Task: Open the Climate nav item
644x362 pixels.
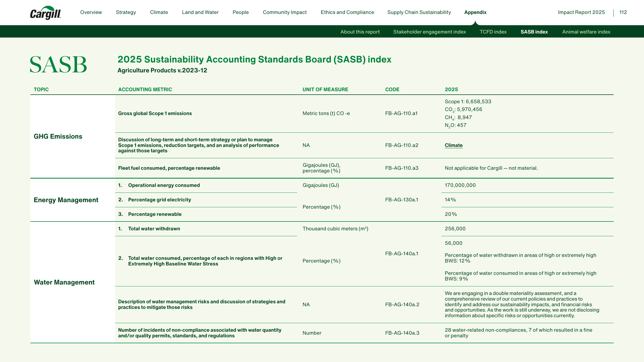Action: (x=159, y=12)
